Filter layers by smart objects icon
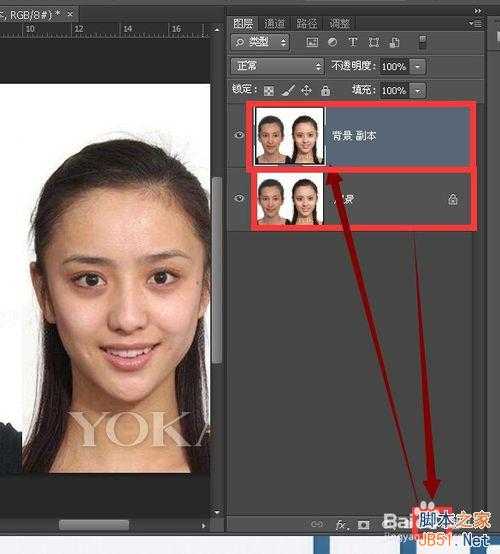Viewport: 500px width, 554px height. [x=394, y=42]
